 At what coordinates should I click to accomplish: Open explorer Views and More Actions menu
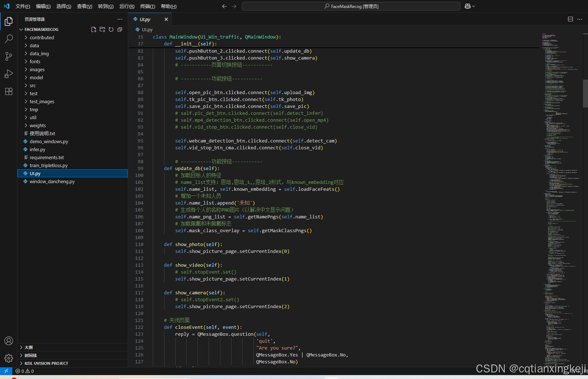120,19
